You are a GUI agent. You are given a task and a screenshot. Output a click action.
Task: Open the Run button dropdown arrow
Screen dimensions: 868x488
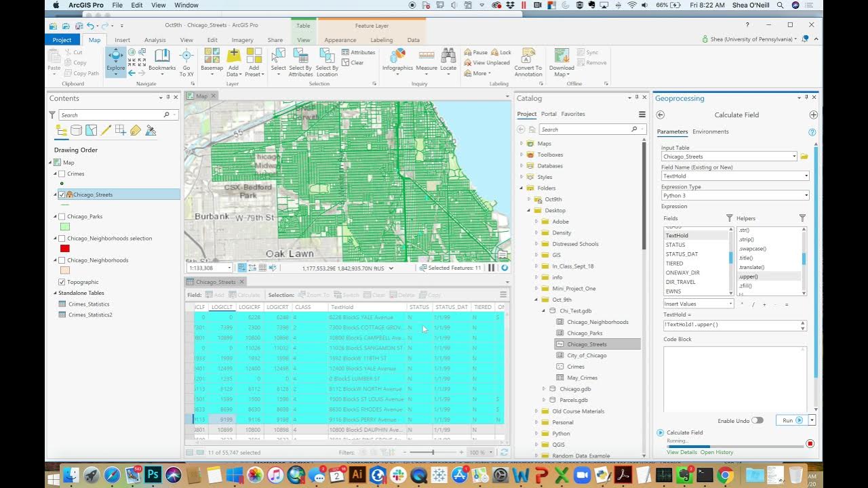[x=812, y=420]
